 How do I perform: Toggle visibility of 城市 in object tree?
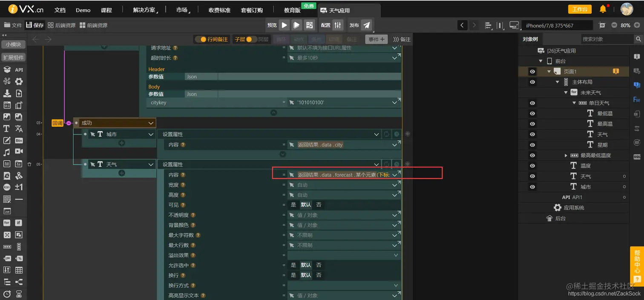click(532, 187)
